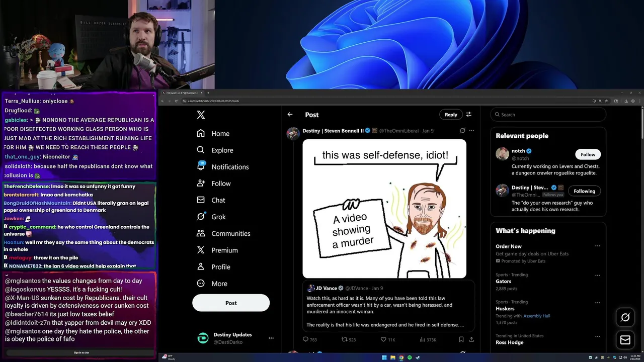Screen dimensions: 644x362
Task: Close the notch on X browser tab
Action: (201, 93)
